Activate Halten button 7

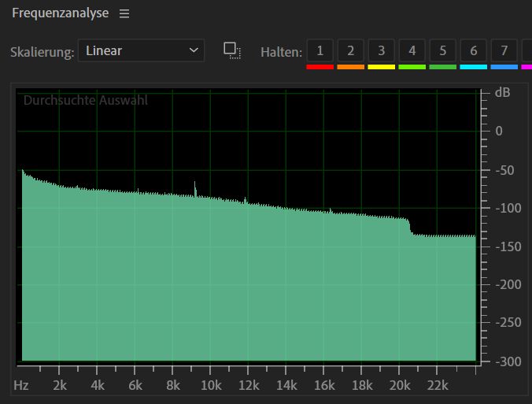pos(504,51)
